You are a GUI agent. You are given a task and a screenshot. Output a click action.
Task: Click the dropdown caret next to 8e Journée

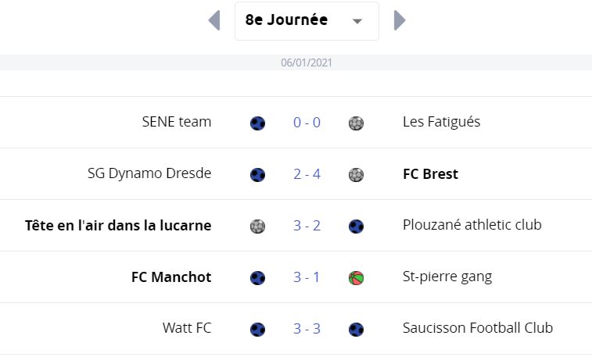pyautogui.click(x=357, y=21)
